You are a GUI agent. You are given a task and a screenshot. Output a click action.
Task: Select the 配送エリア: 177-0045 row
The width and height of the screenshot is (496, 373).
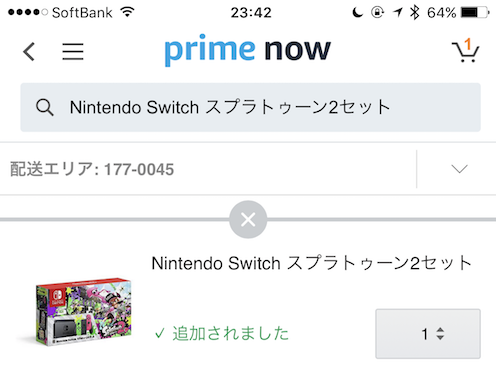click(248, 169)
